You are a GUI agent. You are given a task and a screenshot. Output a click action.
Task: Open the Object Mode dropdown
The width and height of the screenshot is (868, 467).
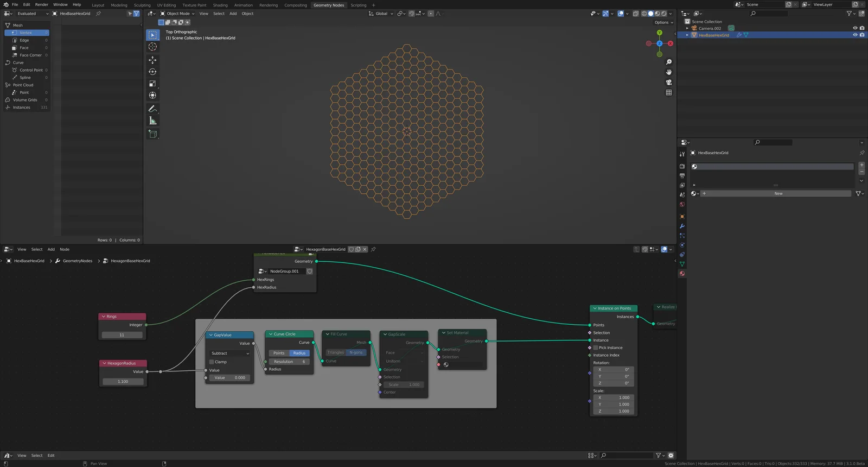[x=177, y=14]
